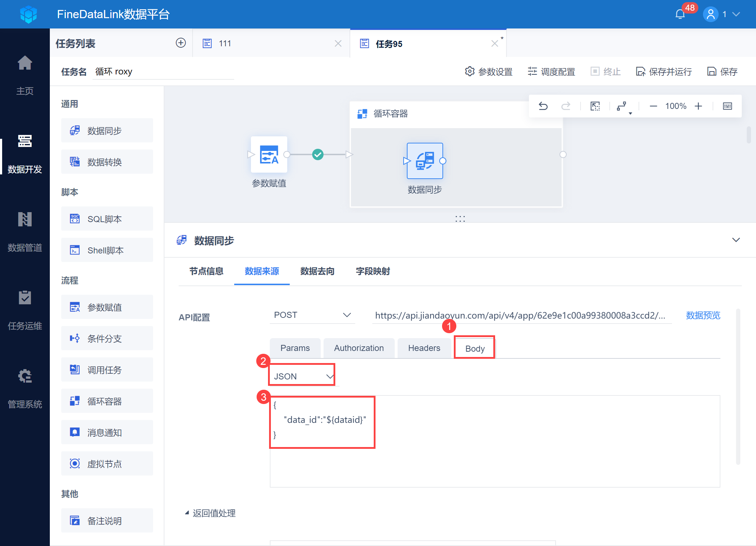
Task: Switch to the 字段映射 tab
Action: 373,271
